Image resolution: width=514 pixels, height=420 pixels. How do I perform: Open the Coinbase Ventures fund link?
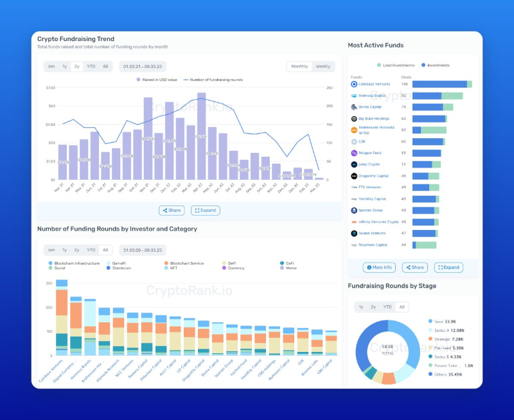(x=375, y=84)
